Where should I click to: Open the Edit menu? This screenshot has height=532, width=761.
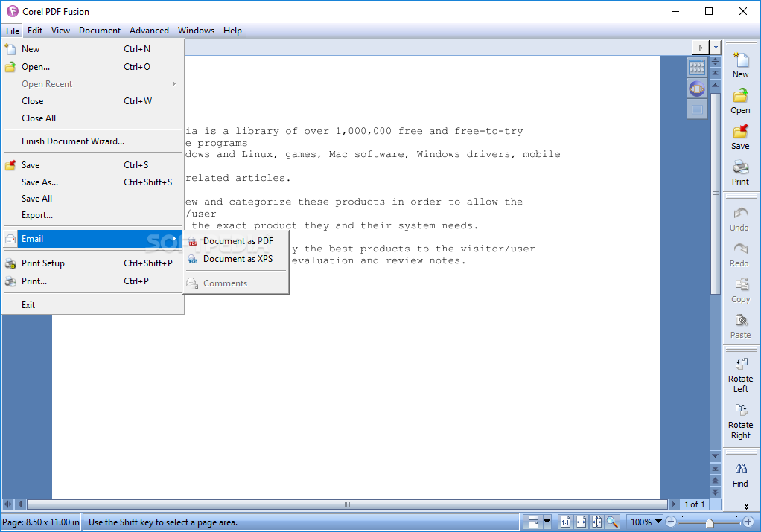tap(35, 31)
